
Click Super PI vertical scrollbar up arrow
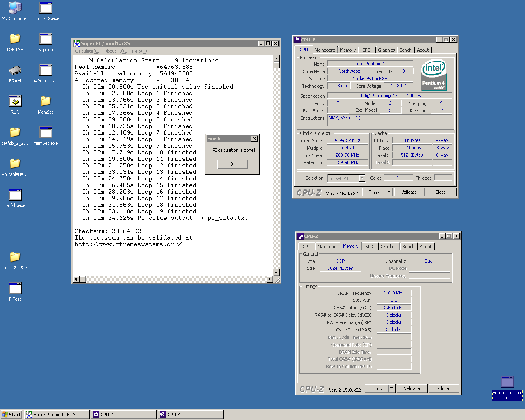[x=276, y=59]
